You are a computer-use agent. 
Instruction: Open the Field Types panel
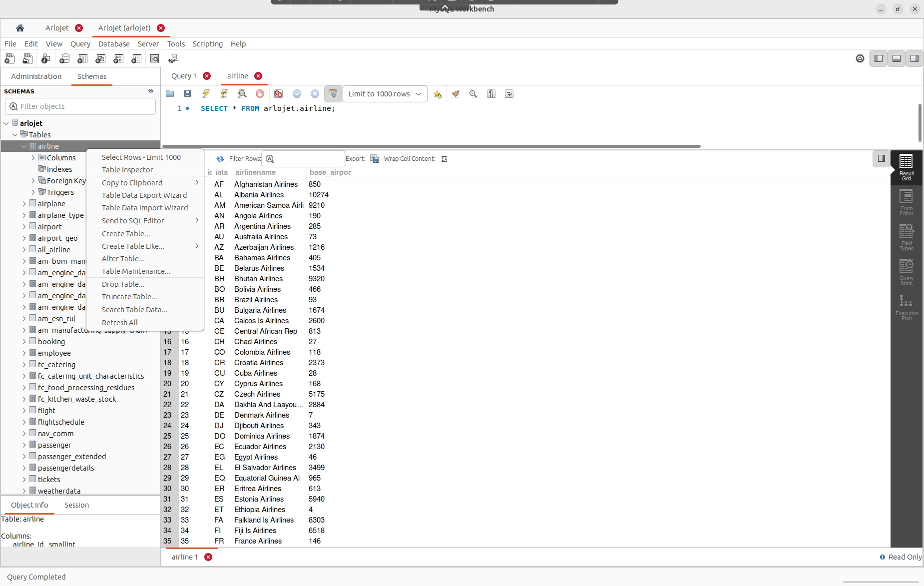point(906,237)
